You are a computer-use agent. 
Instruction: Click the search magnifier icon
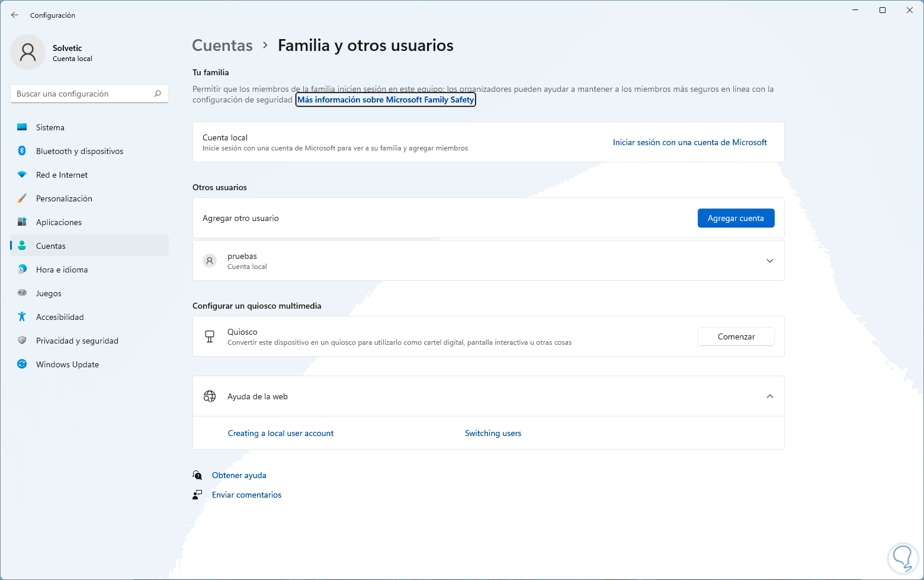pyautogui.click(x=158, y=94)
